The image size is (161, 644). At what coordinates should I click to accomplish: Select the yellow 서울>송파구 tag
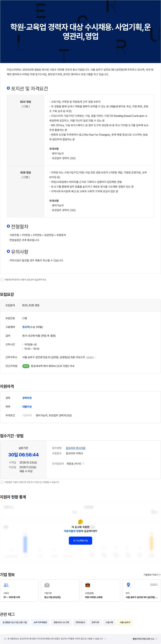tap(125, 622)
